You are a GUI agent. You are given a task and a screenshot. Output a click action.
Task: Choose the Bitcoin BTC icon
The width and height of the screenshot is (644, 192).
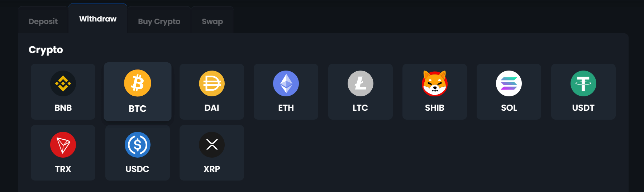[138, 83]
